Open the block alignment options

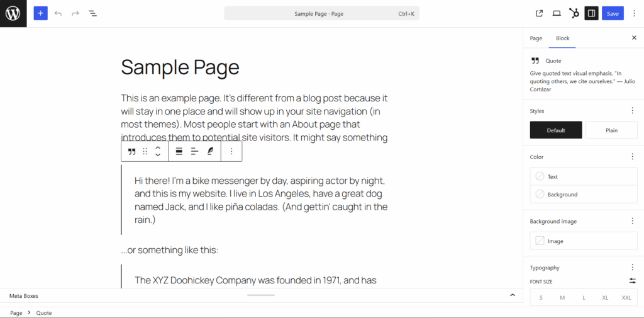click(x=179, y=151)
